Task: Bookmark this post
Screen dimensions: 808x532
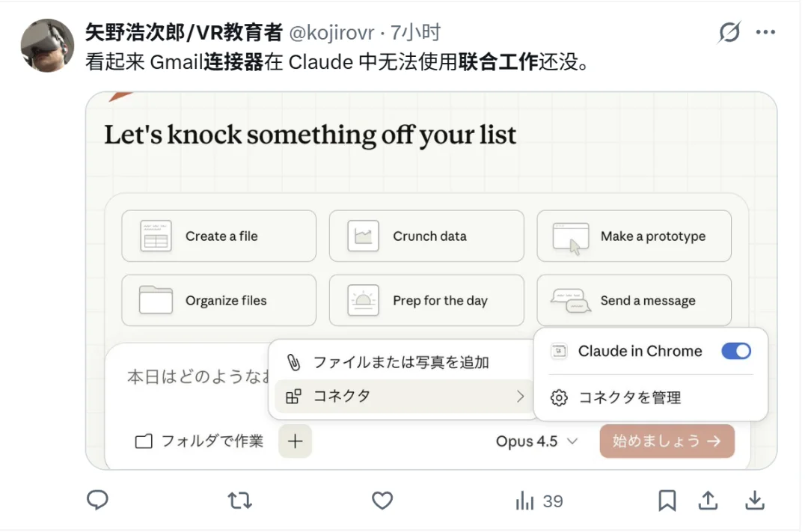Action: pyautogui.click(x=667, y=500)
